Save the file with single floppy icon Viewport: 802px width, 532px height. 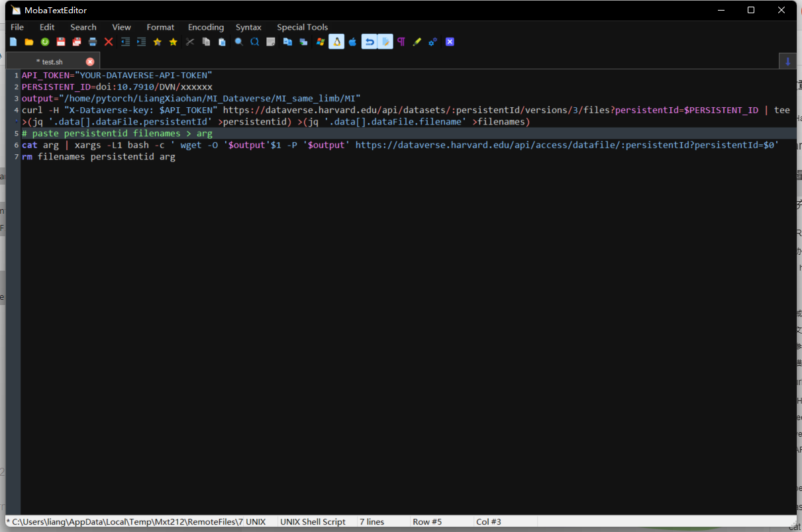coord(61,42)
